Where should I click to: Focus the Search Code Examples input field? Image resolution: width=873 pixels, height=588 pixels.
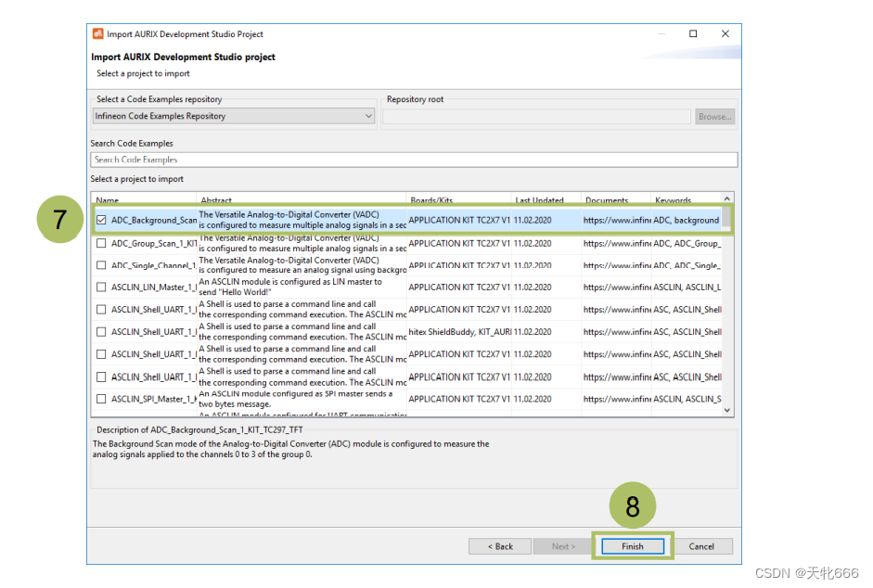pos(414,160)
